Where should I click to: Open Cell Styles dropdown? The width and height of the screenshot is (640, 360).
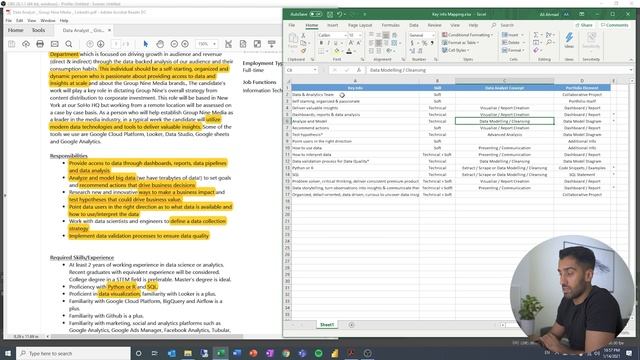click(x=456, y=50)
